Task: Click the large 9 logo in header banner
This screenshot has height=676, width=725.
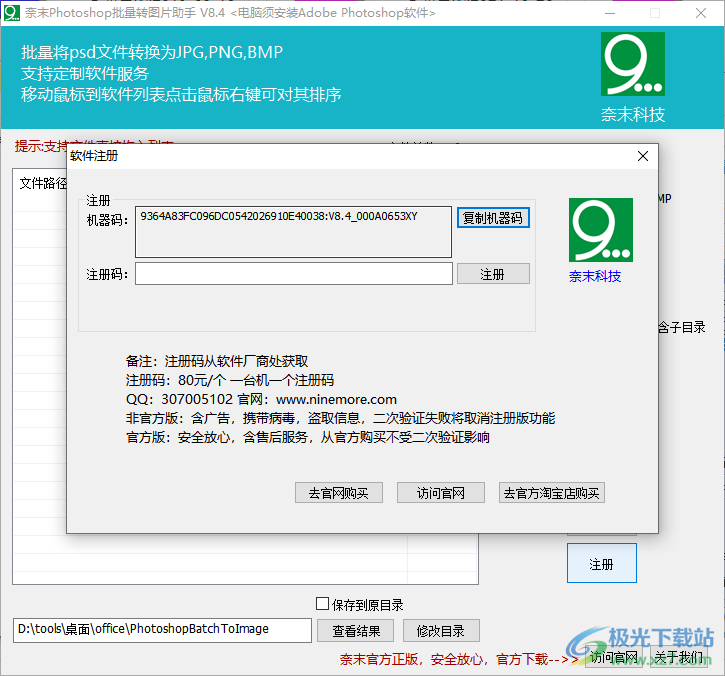Action: 633,64
